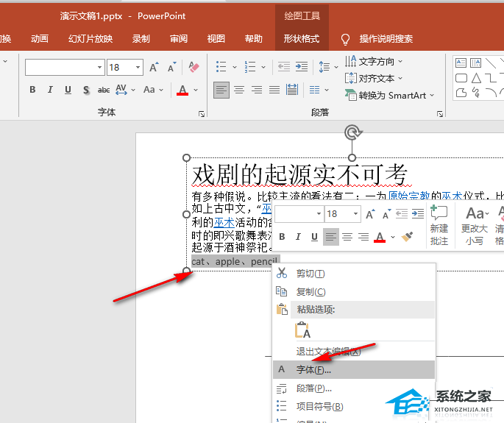Decrease list indent level in ribbon
The height and width of the screenshot is (423, 504).
click(x=284, y=67)
